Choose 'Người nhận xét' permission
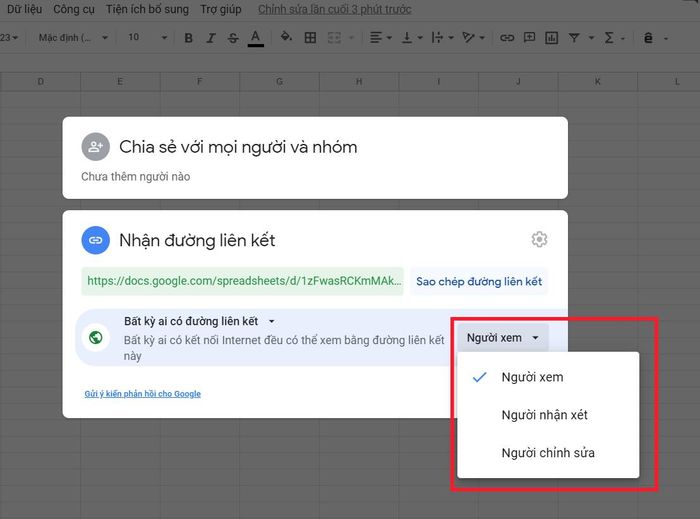Screen dimensions: 700x519 [x=545, y=415]
